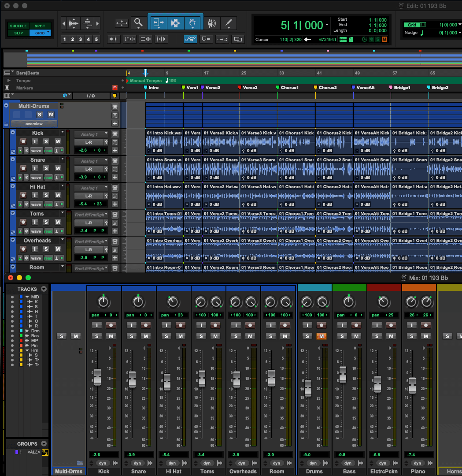Activate the Scrubber speaker tool
Image resolution: width=462 pixels, height=476 pixels.
[212, 23]
